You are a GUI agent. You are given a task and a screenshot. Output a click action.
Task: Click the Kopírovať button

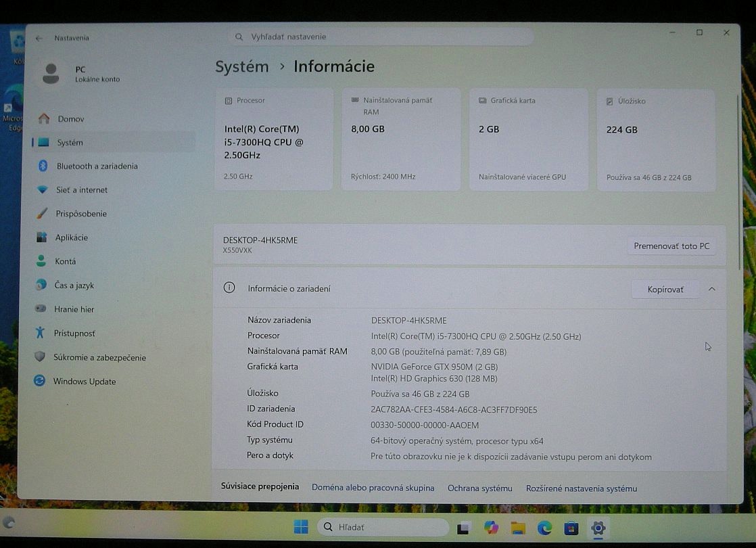point(665,290)
